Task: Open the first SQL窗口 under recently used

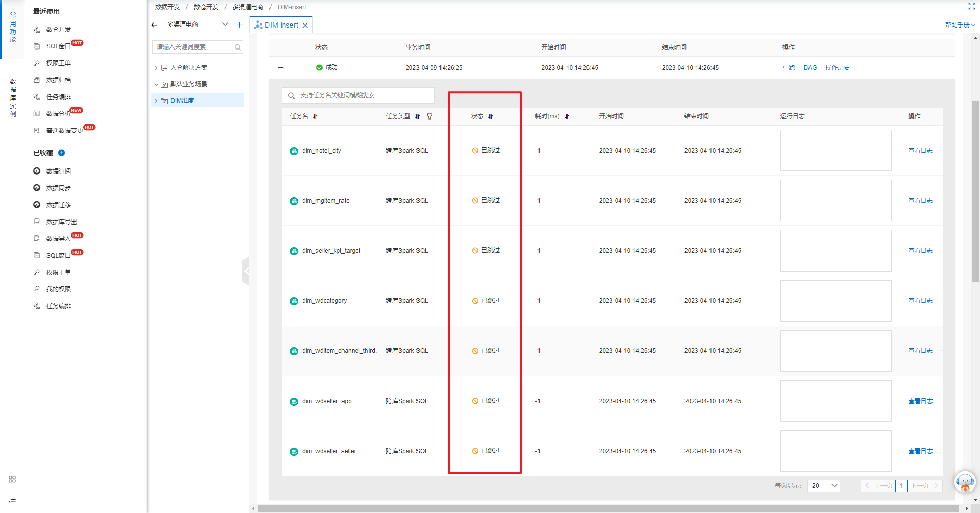Action: (58, 46)
